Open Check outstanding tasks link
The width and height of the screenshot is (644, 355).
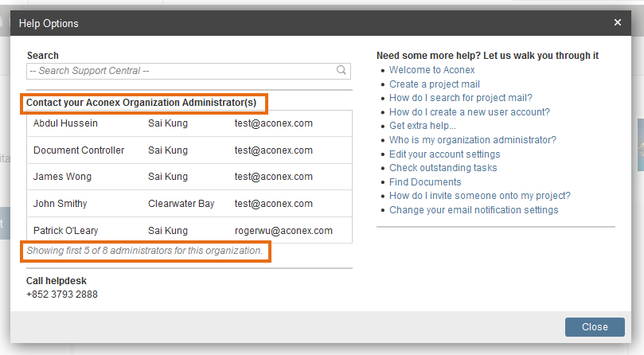[443, 168]
